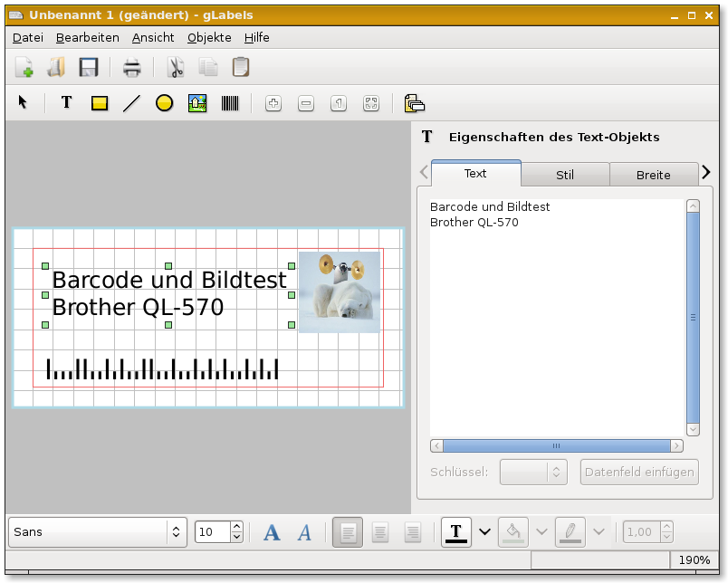Viewport: 728px width, 583px height.
Task: Open line color dropdown arrow
Action: click(x=599, y=532)
